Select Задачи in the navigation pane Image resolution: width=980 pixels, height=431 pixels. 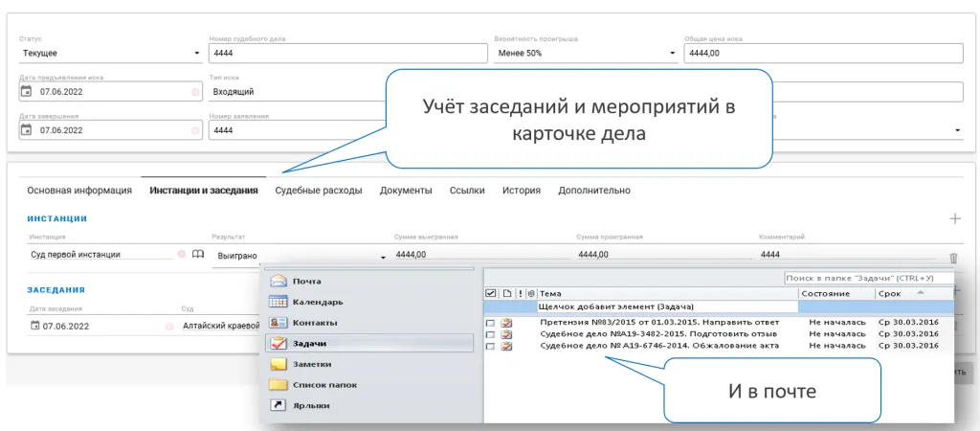[369, 344]
